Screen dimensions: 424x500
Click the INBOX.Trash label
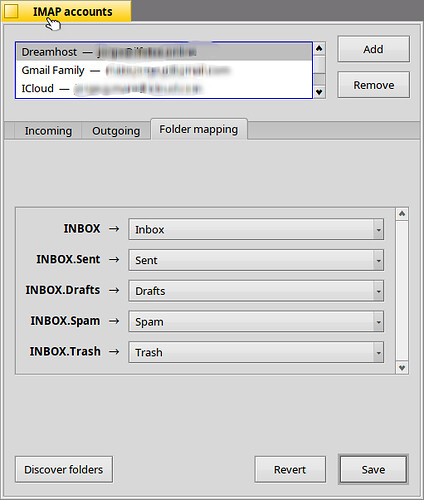click(65, 351)
